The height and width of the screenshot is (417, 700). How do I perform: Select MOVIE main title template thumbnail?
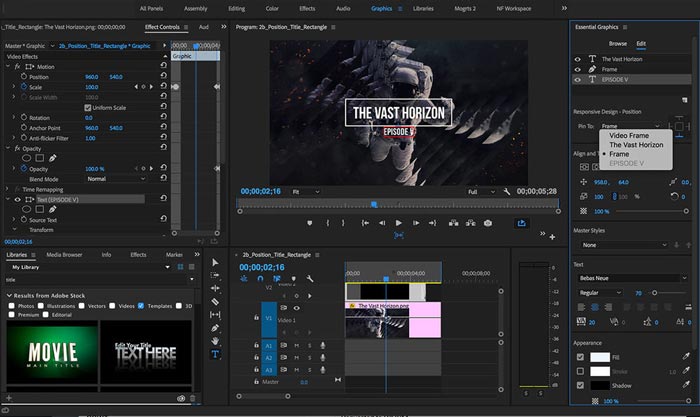tap(52, 352)
